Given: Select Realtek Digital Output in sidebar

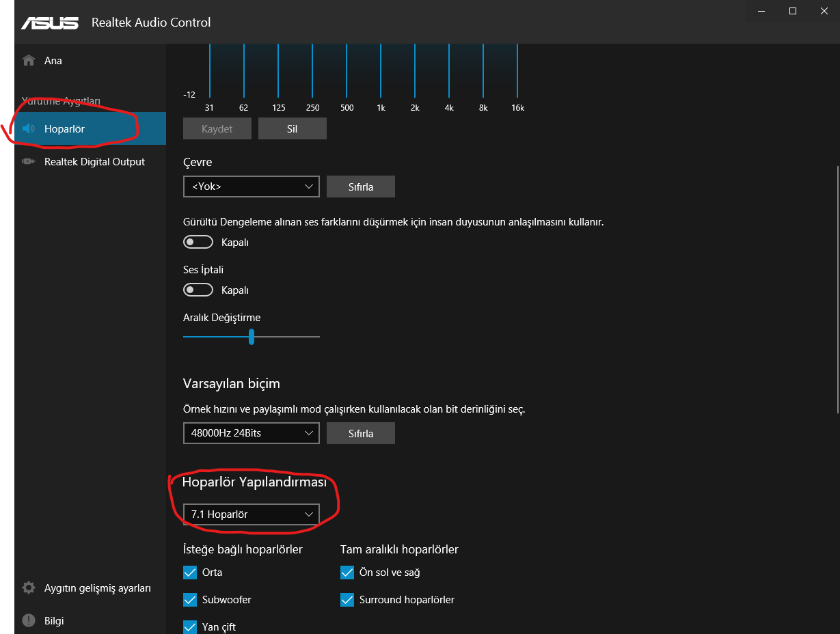Looking at the screenshot, I should pos(90,162).
